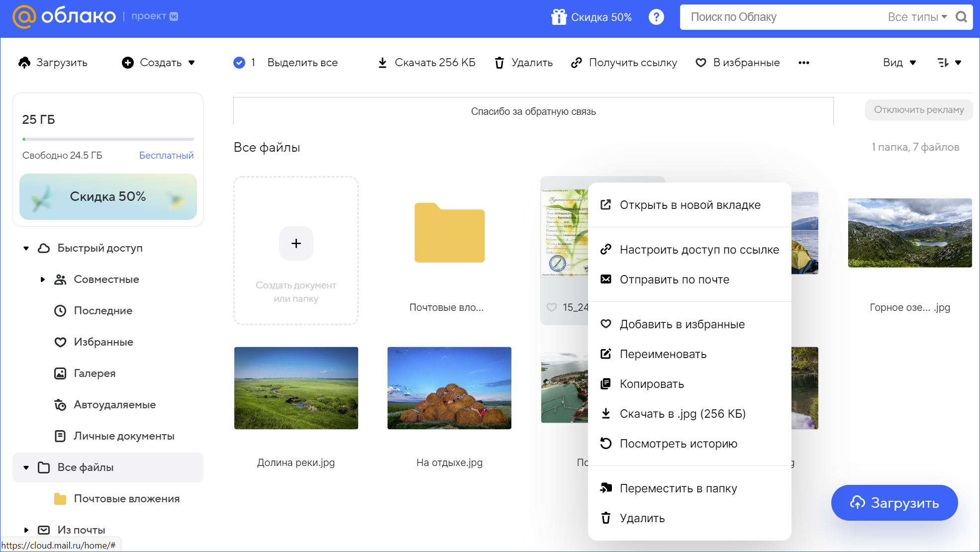Expand the Совместные tree item arrow
The width and height of the screenshot is (980, 552).
point(43,279)
